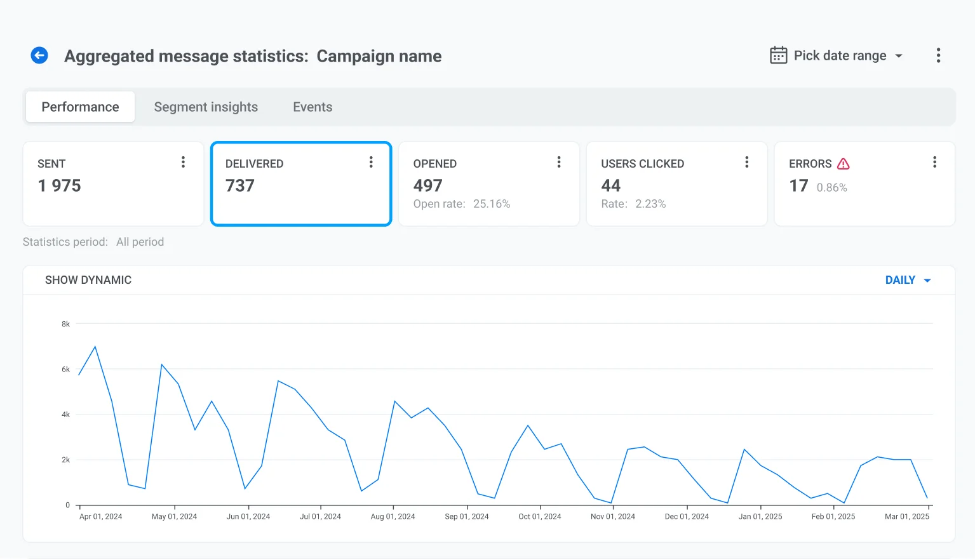Screen dimensions: 975x560
Task: Click the calendar icon beside Pick date range
Action: [x=778, y=56]
